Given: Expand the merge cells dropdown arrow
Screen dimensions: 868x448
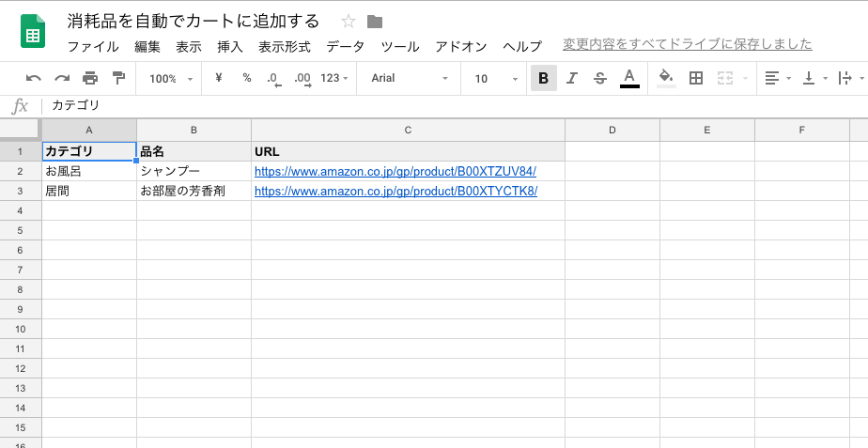Looking at the screenshot, I should click(x=745, y=79).
